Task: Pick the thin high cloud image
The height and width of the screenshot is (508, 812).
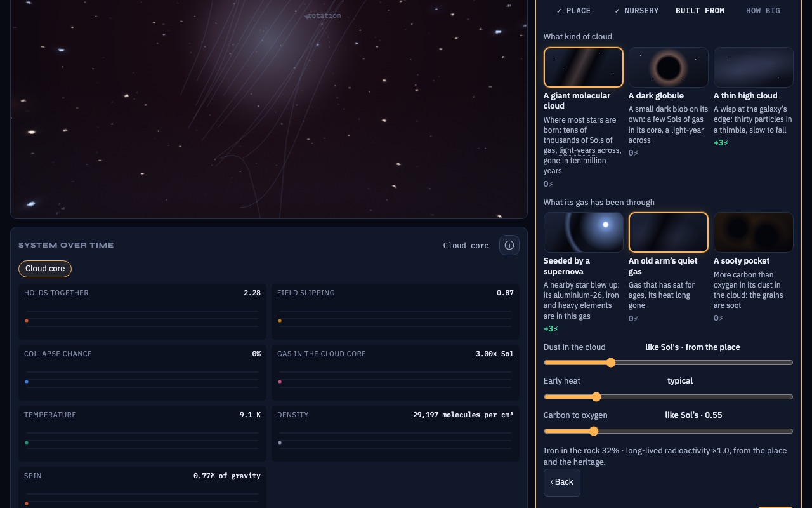Action: click(x=754, y=67)
